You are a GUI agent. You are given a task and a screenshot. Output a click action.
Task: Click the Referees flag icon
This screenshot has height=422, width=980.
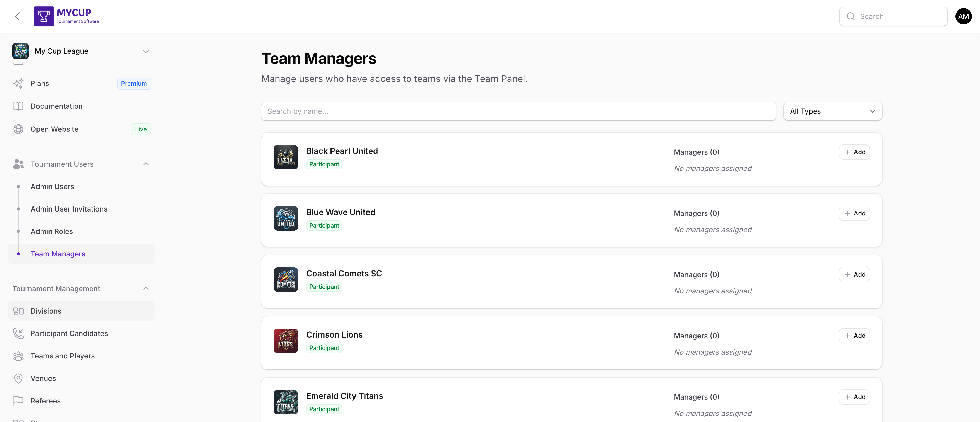(x=18, y=401)
